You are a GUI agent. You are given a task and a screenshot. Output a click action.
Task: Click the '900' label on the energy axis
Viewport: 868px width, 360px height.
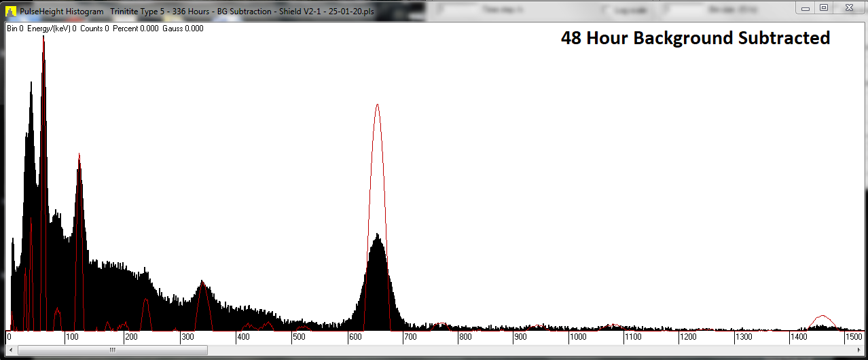pos(520,337)
